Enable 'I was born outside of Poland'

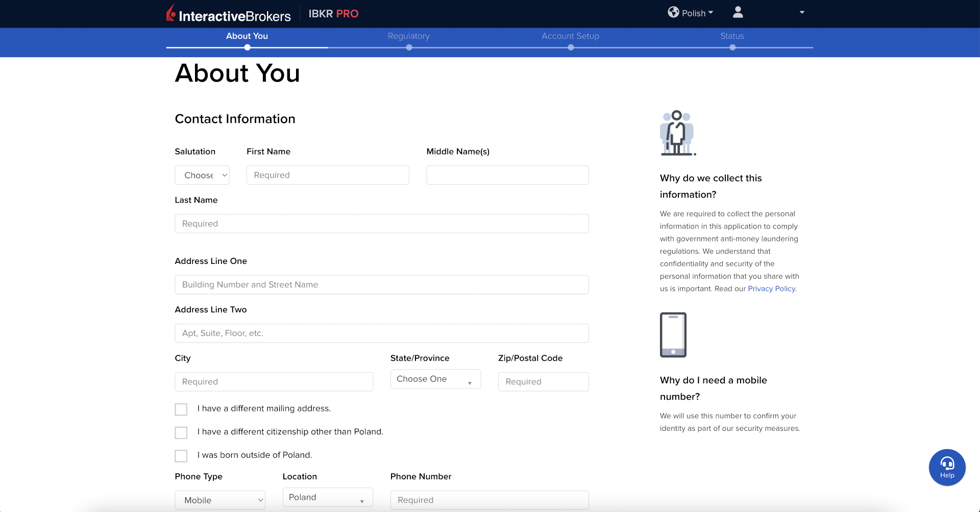tap(181, 456)
